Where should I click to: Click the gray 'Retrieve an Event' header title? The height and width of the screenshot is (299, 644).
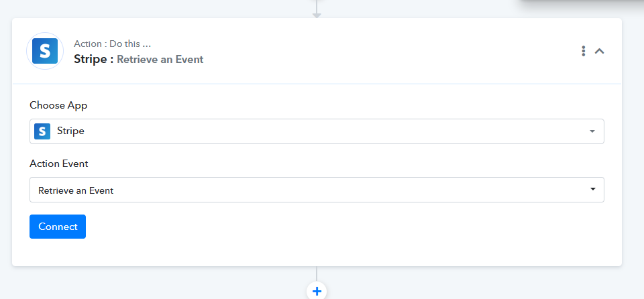click(x=160, y=60)
